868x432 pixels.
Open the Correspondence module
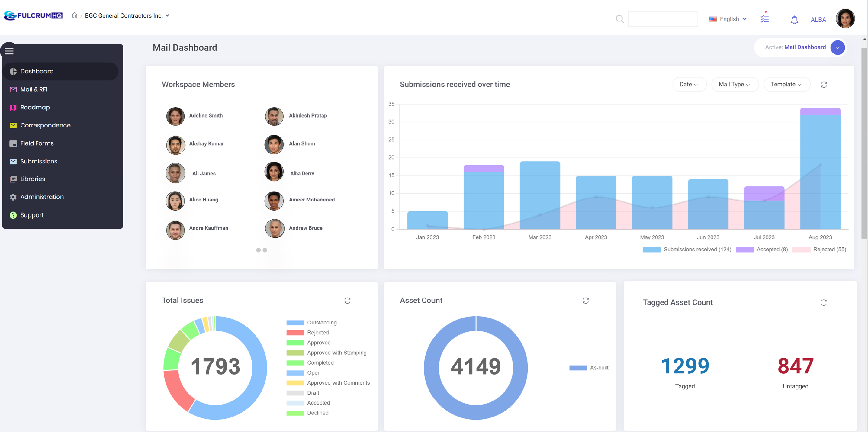[x=46, y=125]
